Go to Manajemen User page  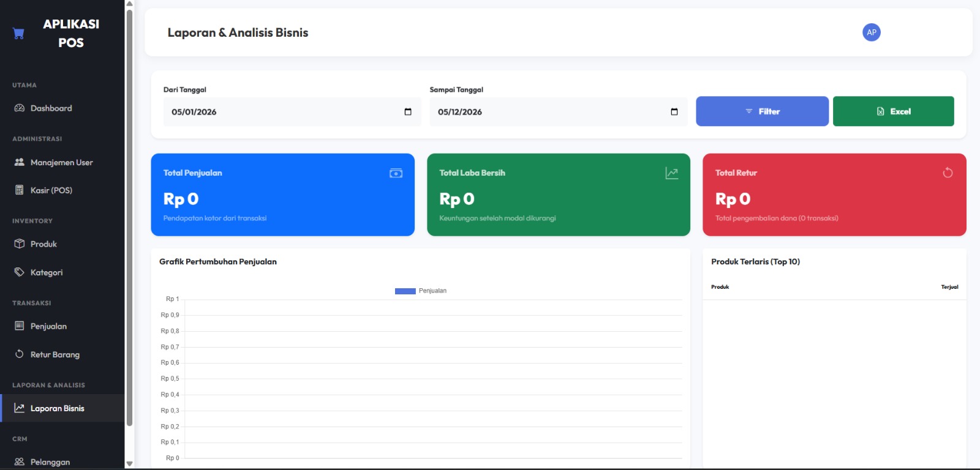[x=62, y=162]
